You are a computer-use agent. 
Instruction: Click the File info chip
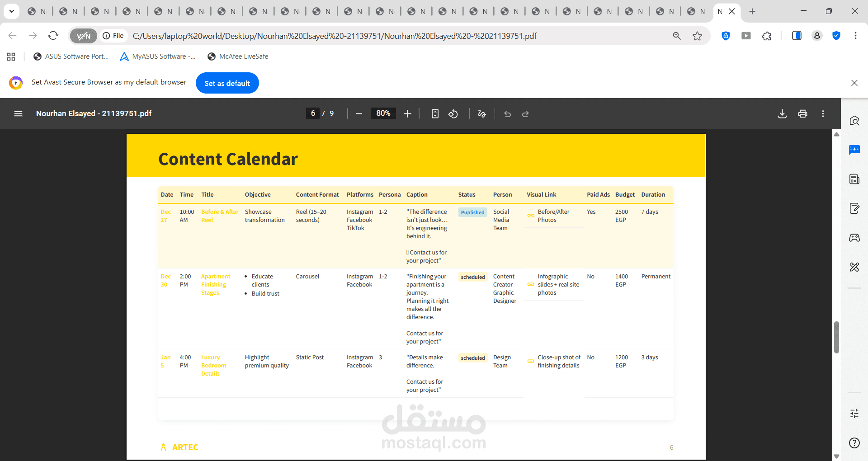point(113,36)
